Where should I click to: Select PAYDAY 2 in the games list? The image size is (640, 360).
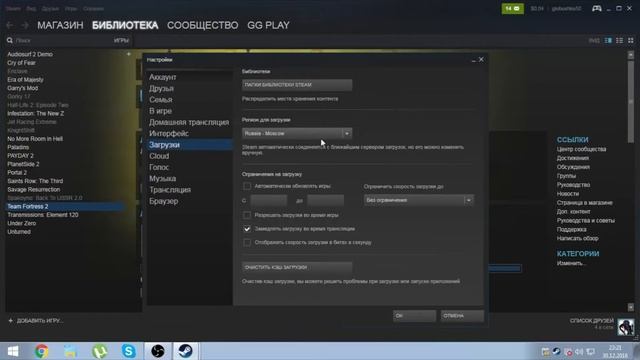click(20, 156)
